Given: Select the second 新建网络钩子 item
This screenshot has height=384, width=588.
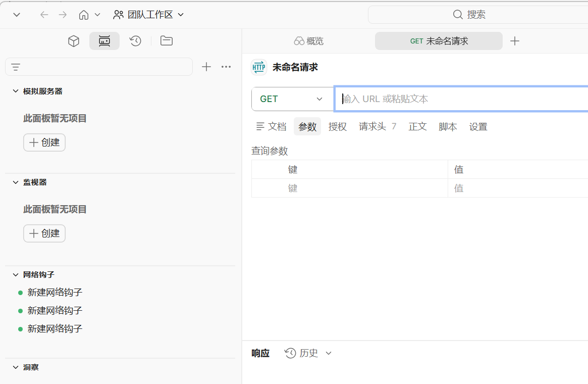Looking at the screenshot, I should click(x=55, y=310).
